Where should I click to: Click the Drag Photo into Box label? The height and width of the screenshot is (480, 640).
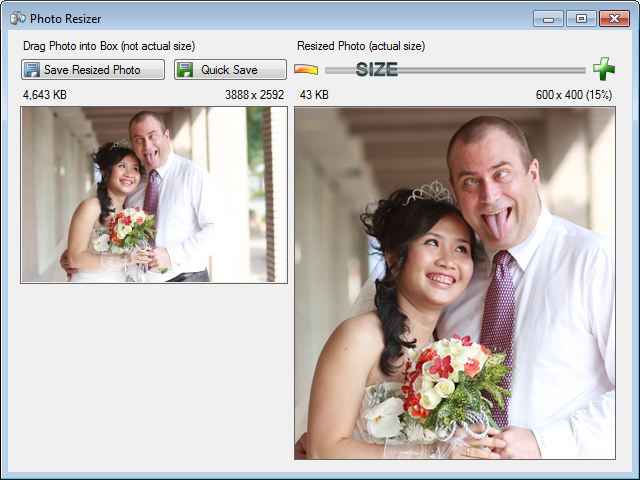click(x=109, y=46)
